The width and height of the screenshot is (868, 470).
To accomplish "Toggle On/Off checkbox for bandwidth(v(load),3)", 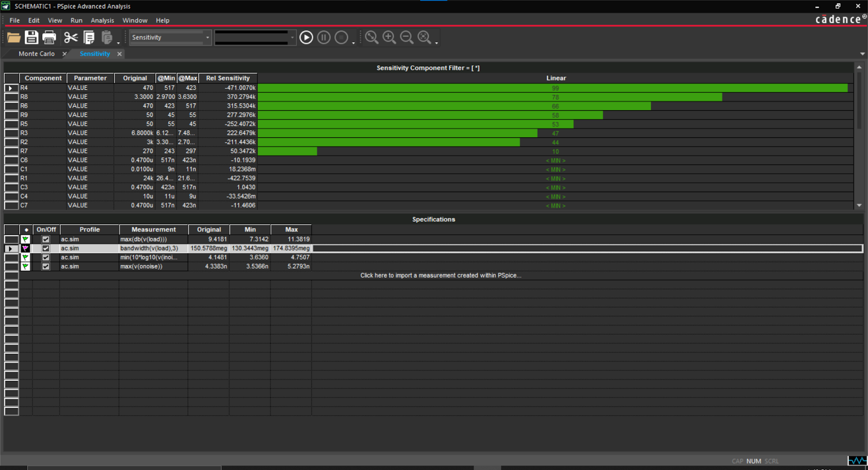I will [46, 249].
